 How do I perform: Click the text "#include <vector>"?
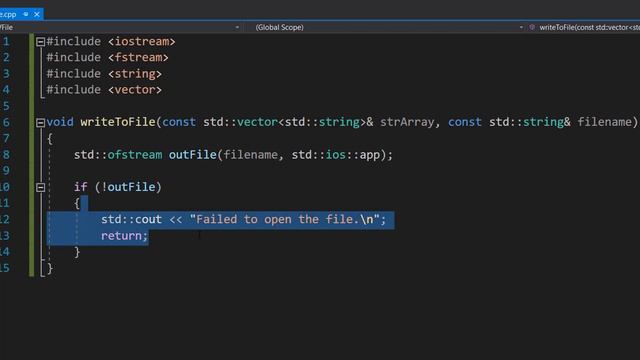tap(104, 90)
